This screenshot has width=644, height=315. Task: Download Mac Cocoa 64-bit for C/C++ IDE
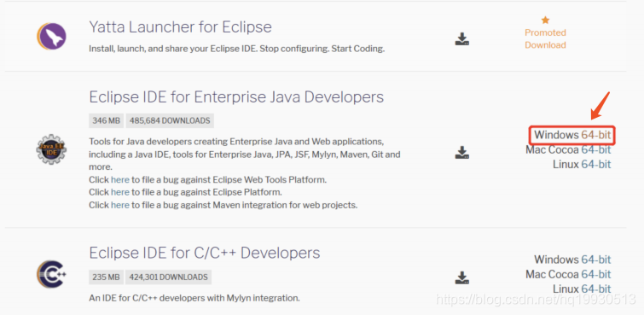coord(596,274)
